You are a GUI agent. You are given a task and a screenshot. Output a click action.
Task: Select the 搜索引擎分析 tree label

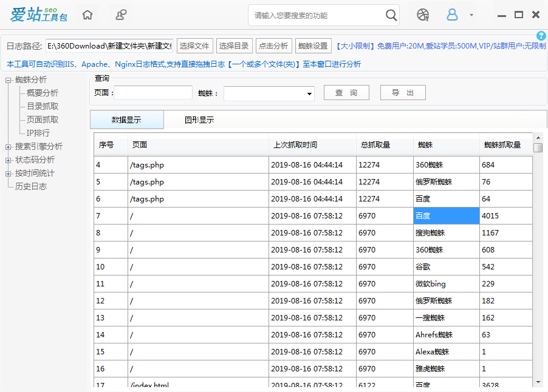tap(39, 146)
